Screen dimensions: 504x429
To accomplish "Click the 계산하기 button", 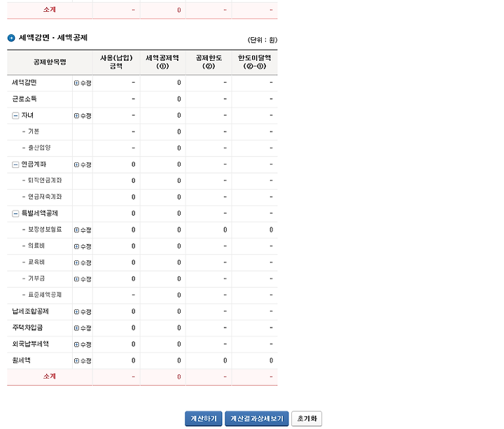I will click(204, 419).
